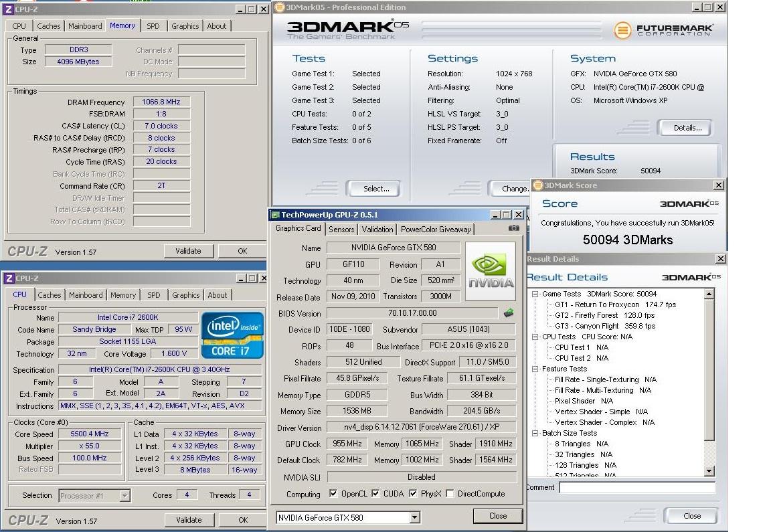Viewport: 771px width, 532px height.
Task: Close the Result Details window
Action: click(x=720, y=258)
